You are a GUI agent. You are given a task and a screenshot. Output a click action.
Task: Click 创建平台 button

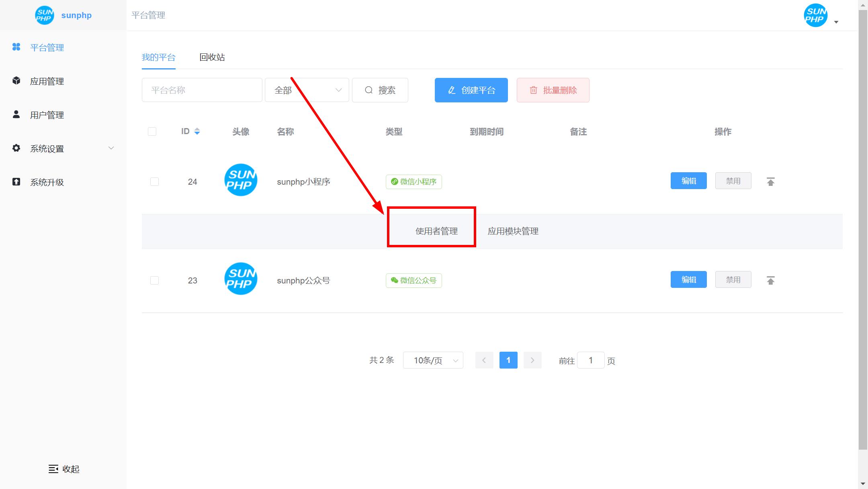click(471, 90)
